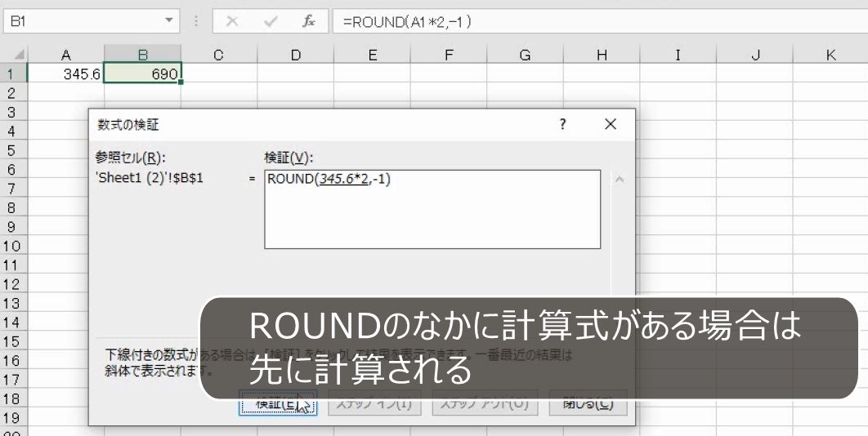The height and width of the screenshot is (436, 868).
Task: Click the 閉じる(C) close button
Action: pyautogui.click(x=588, y=403)
